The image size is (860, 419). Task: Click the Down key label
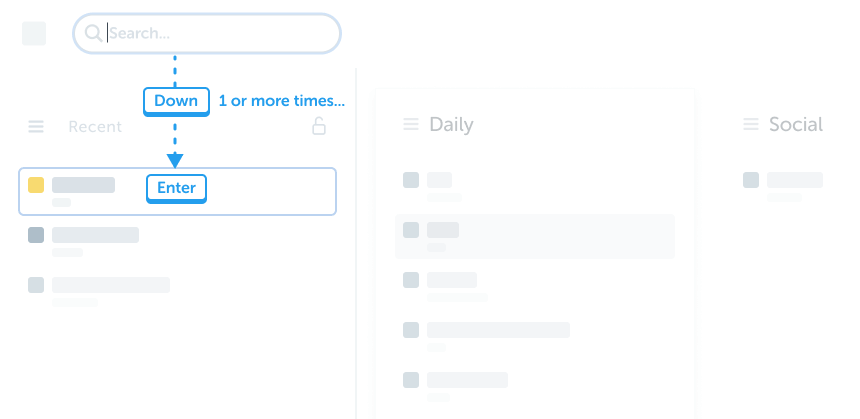point(176,101)
